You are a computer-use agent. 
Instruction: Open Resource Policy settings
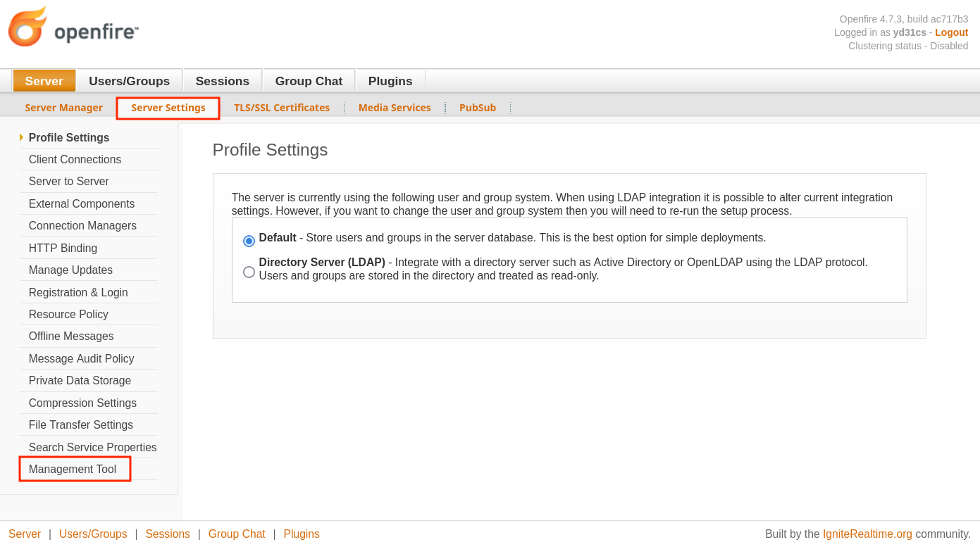click(x=68, y=315)
